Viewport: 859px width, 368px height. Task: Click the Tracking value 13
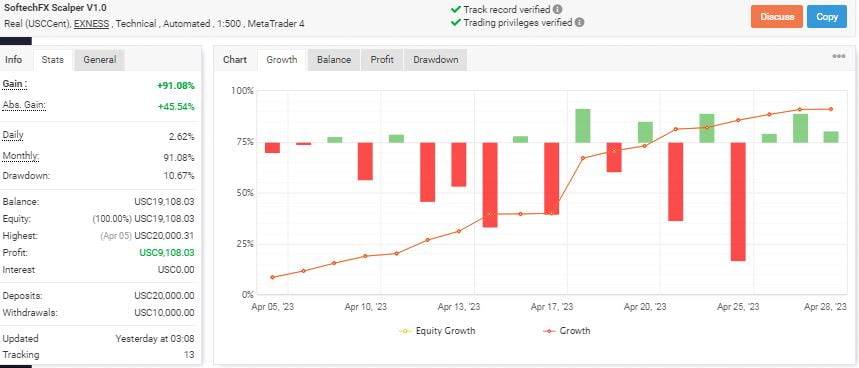tap(189, 355)
